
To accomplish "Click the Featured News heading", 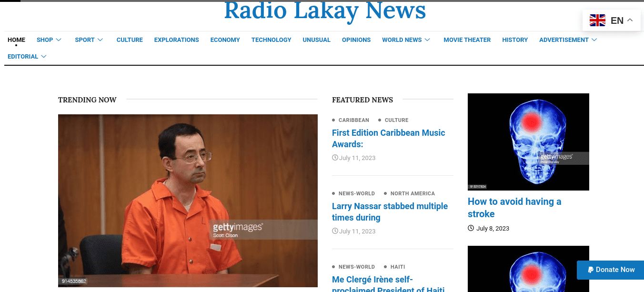I will [362, 100].
